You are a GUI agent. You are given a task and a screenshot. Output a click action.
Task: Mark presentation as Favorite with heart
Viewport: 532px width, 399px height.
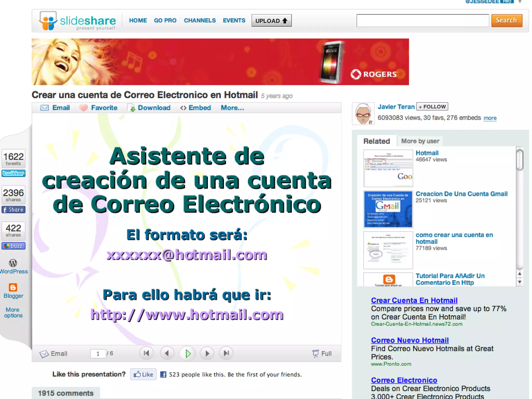pos(83,108)
